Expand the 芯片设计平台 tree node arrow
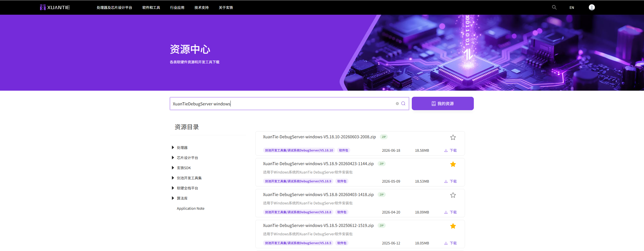The image size is (644, 251). (173, 158)
